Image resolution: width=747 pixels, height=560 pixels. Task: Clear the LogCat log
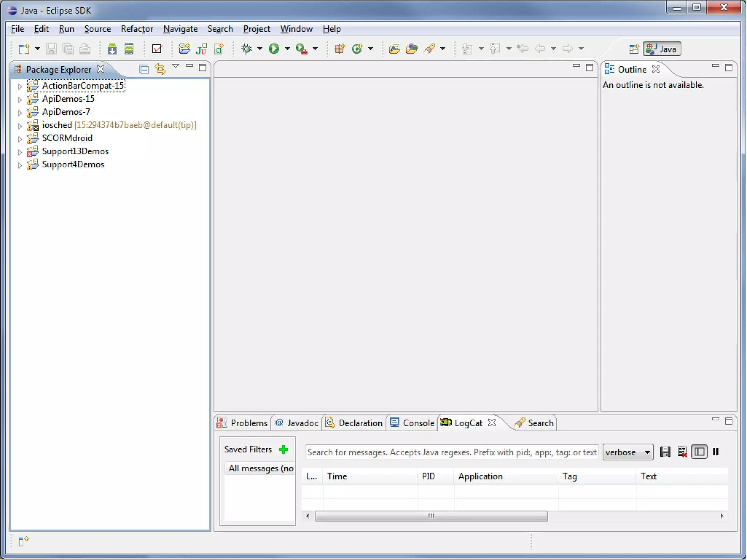point(682,452)
